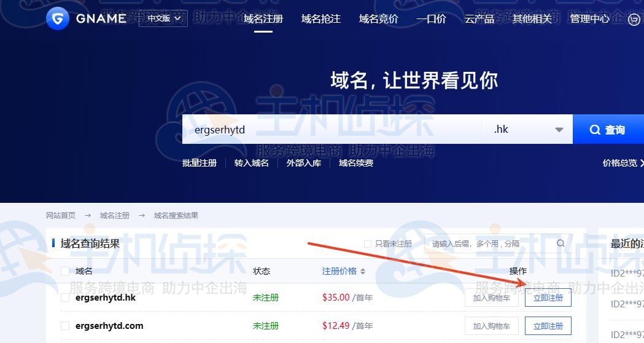The height and width of the screenshot is (343, 644).
Task: Add ergserhytd.com to cart 加入购物车
Action: 492,326
